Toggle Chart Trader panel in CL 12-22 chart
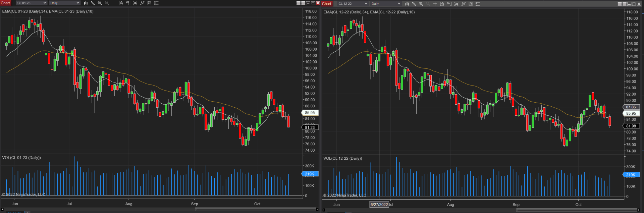This screenshot has width=644, height=213. click(x=449, y=4)
